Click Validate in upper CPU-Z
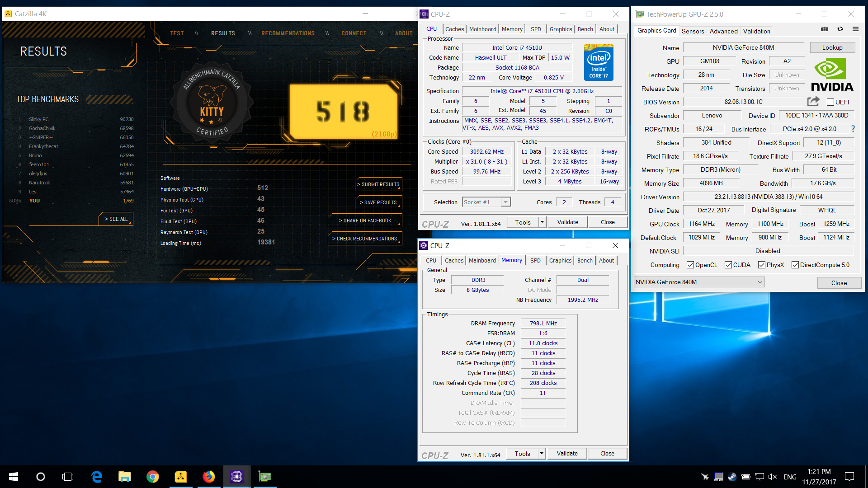 point(567,222)
